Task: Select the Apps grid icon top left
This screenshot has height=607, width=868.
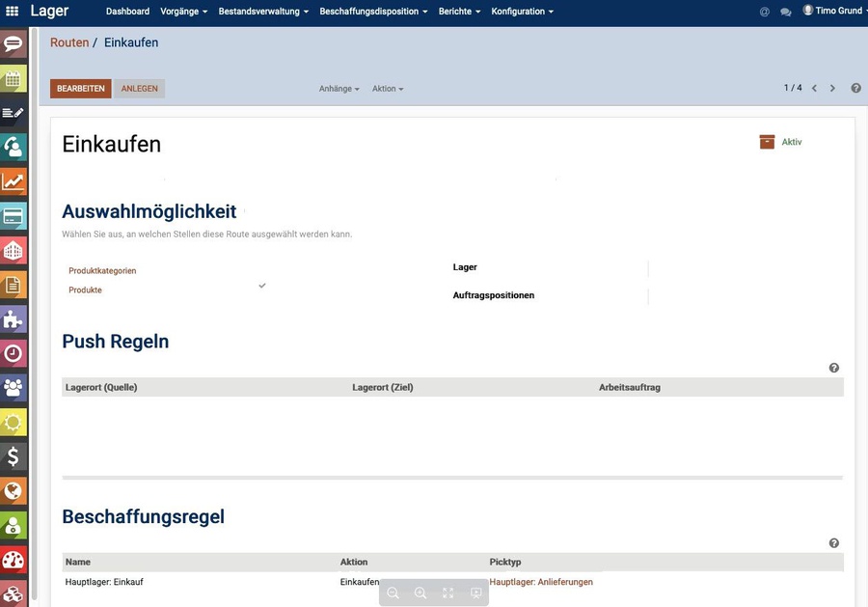Action: 11,11
